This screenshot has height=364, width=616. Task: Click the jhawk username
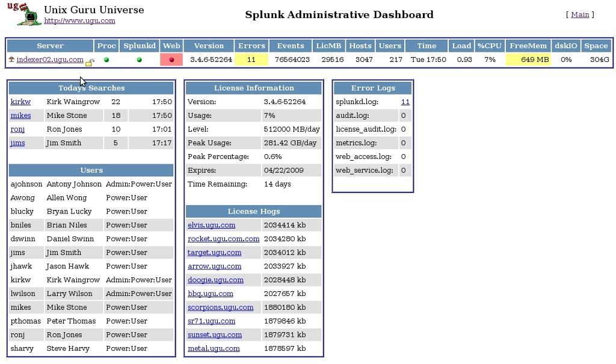(x=21, y=267)
